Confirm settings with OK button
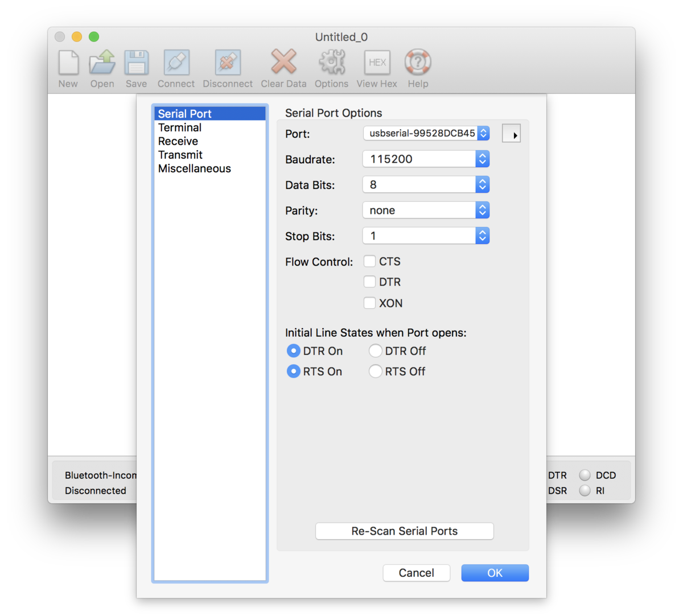The width and height of the screenshot is (683, 616). (495, 573)
